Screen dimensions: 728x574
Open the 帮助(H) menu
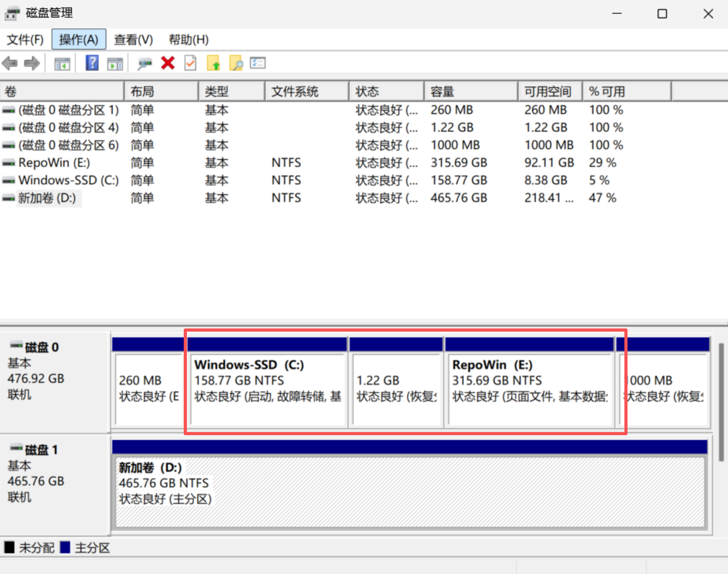pyautogui.click(x=188, y=39)
